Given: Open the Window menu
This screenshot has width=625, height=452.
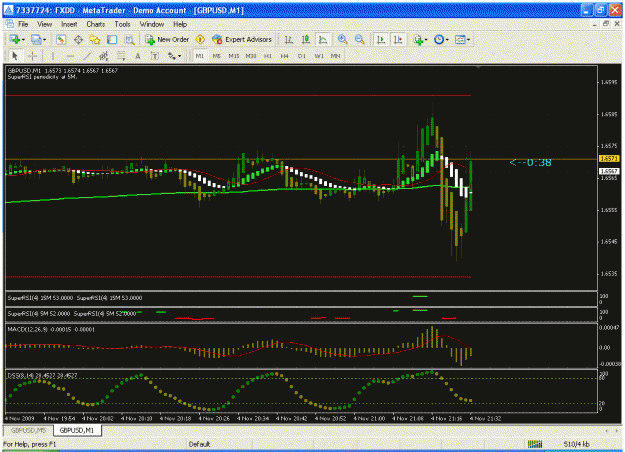Looking at the screenshot, I should [152, 24].
